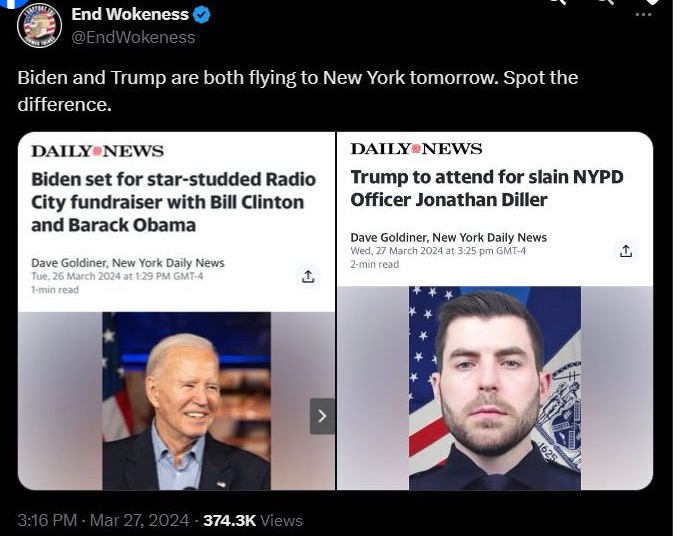Click the '2-min read' label on Trump article
Screen dimensions: 673x536
coord(374,264)
